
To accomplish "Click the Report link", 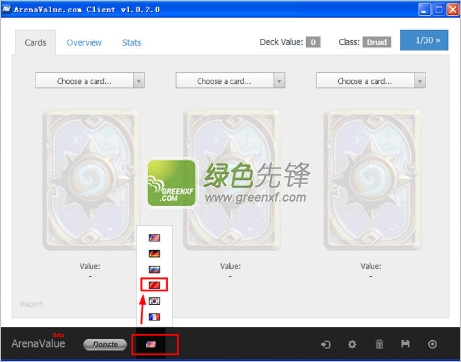I will click(x=32, y=304).
